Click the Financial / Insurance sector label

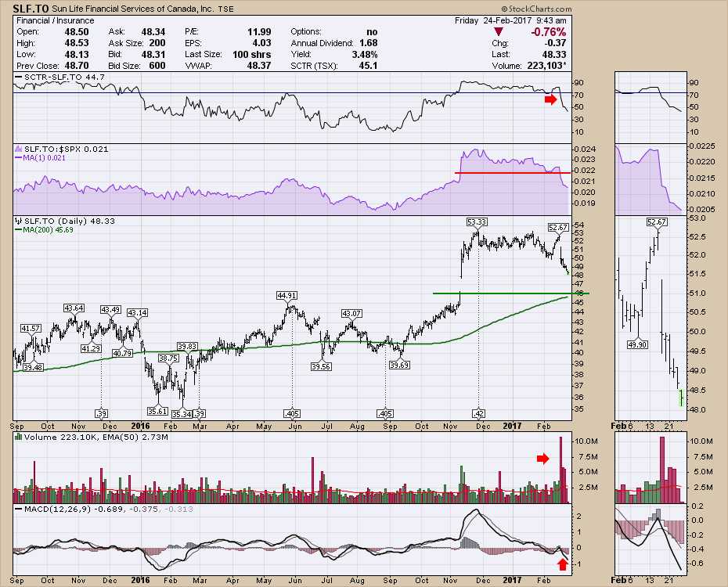pyautogui.click(x=56, y=20)
